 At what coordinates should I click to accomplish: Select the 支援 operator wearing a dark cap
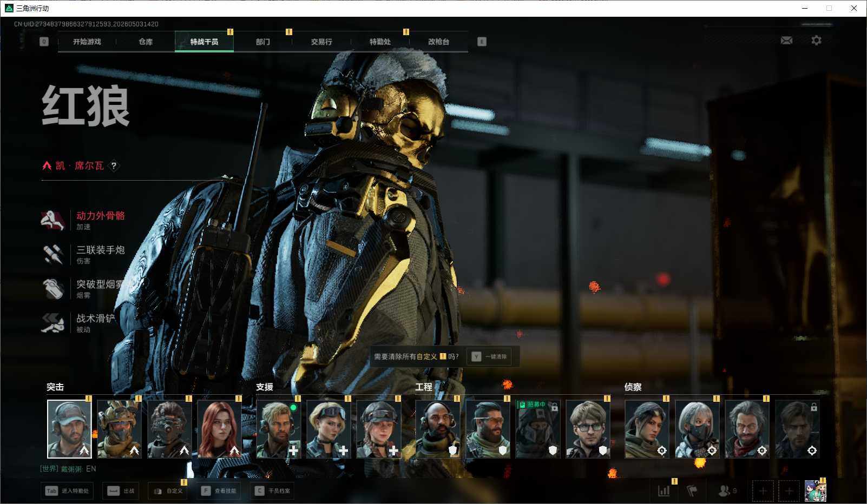point(378,429)
